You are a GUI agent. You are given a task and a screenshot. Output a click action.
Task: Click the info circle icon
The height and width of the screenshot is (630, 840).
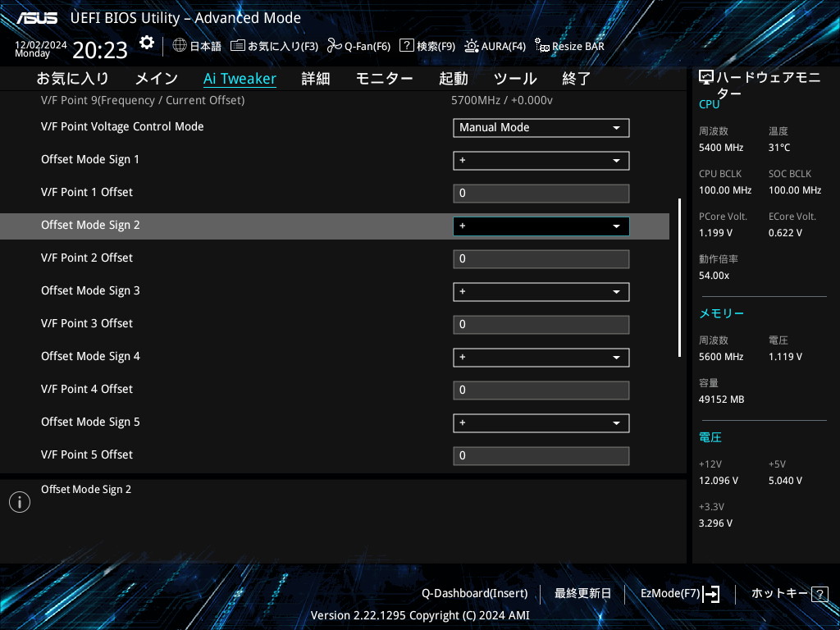(20, 502)
